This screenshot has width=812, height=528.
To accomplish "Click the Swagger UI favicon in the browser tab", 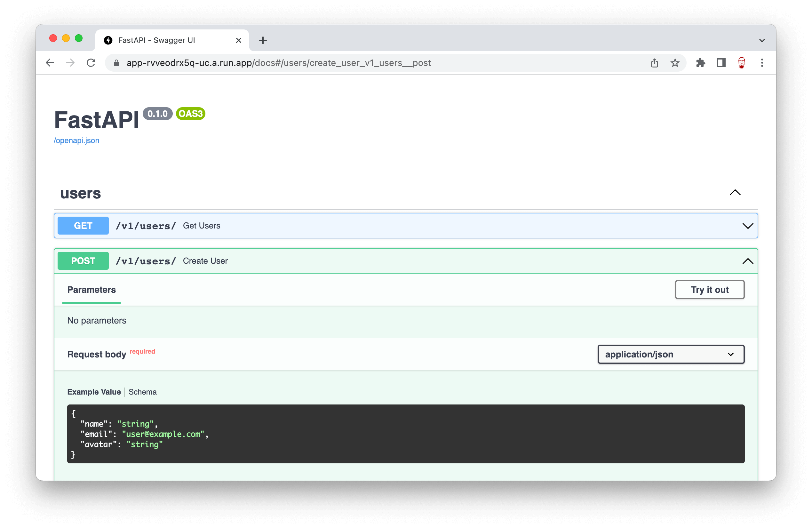I will pyautogui.click(x=108, y=40).
